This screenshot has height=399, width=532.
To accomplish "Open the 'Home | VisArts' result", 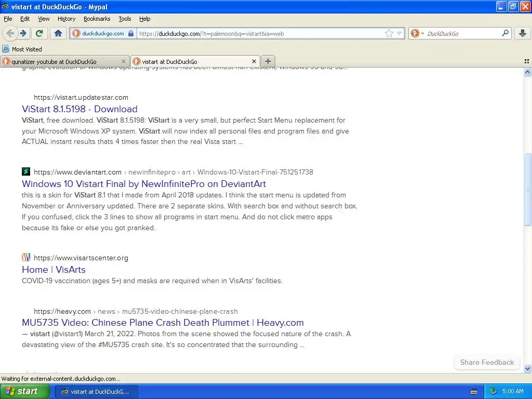I will click(x=54, y=270).
